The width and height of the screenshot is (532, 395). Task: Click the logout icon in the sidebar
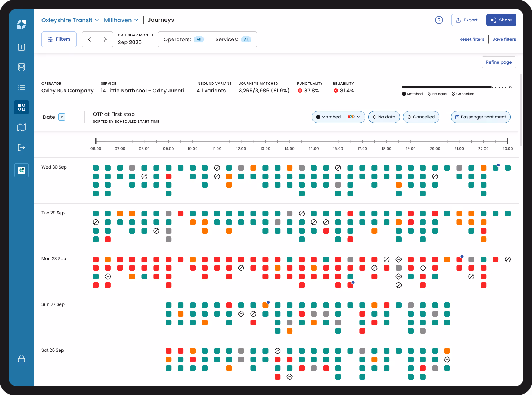pyautogui.click(x=21, y=147)
